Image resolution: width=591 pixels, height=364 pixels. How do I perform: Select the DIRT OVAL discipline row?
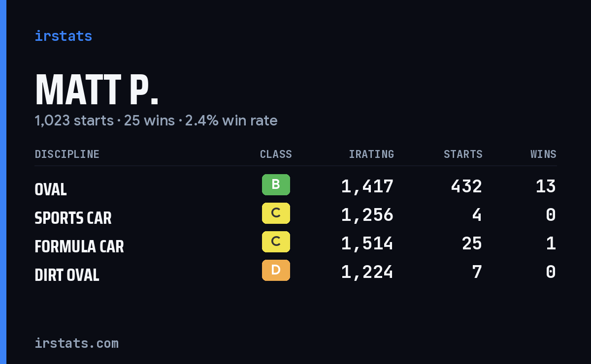tap(295, 272)
